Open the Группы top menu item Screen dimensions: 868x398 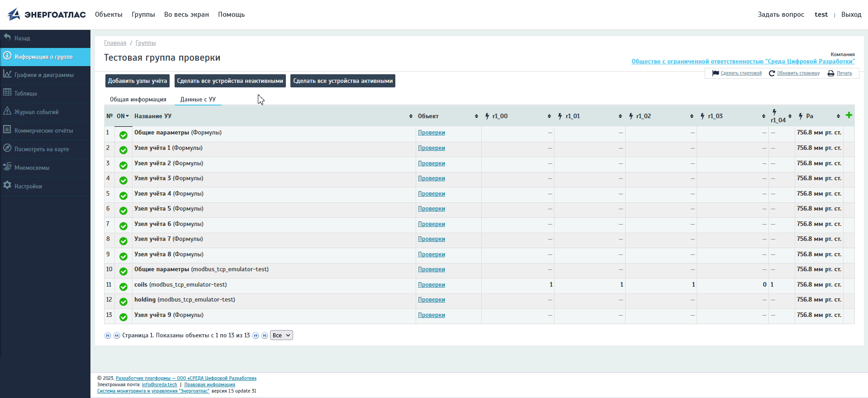click(x=143, y=14)
